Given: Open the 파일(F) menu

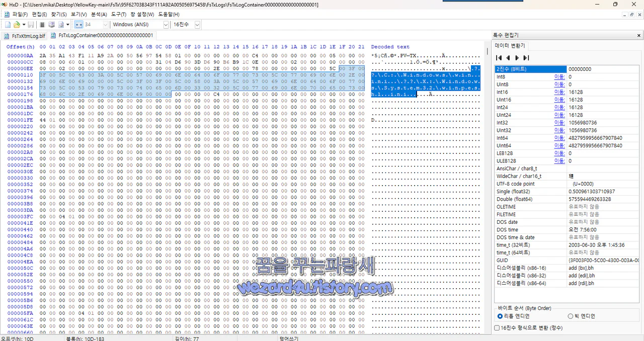Looking at the screenshot, I should (x=20, y=15).
